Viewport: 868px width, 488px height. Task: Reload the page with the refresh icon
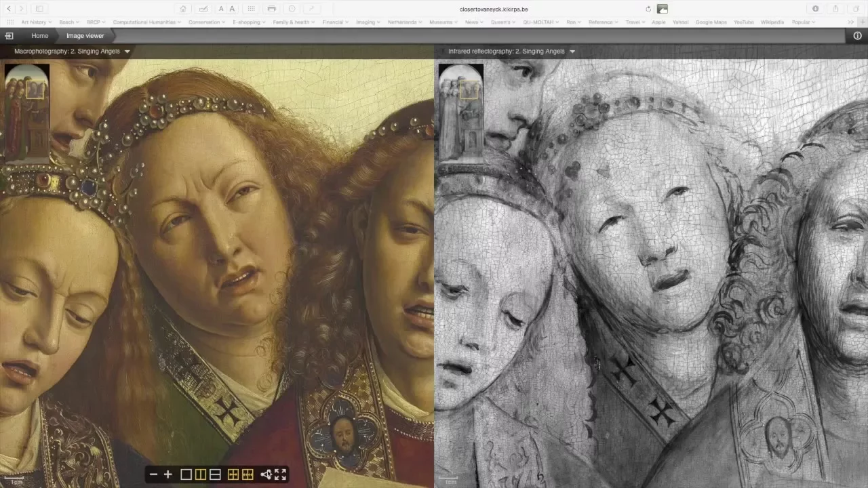point(648,9)
